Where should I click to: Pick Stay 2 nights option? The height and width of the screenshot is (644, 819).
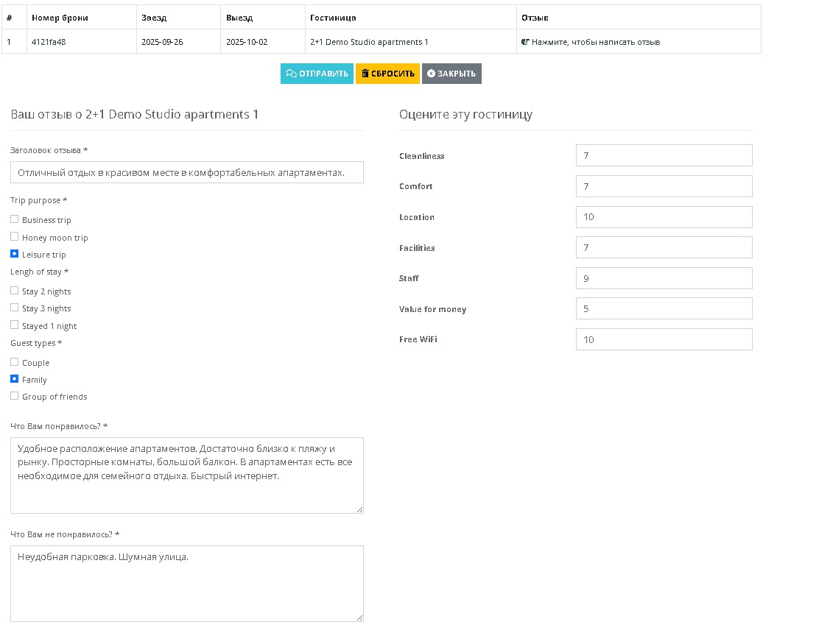[x=15, y=291]
